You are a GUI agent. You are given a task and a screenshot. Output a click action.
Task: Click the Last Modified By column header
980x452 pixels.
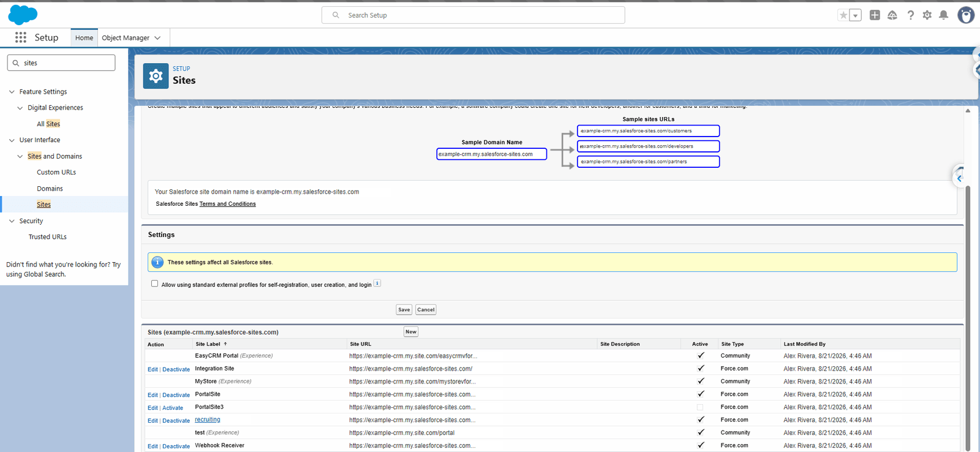tap(804, 344)
